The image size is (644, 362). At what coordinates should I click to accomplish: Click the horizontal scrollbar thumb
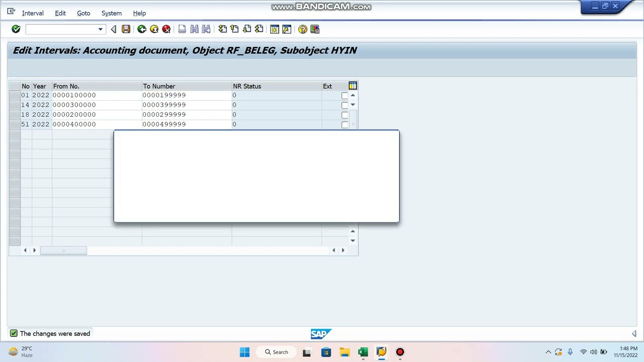tap(63, 250)
